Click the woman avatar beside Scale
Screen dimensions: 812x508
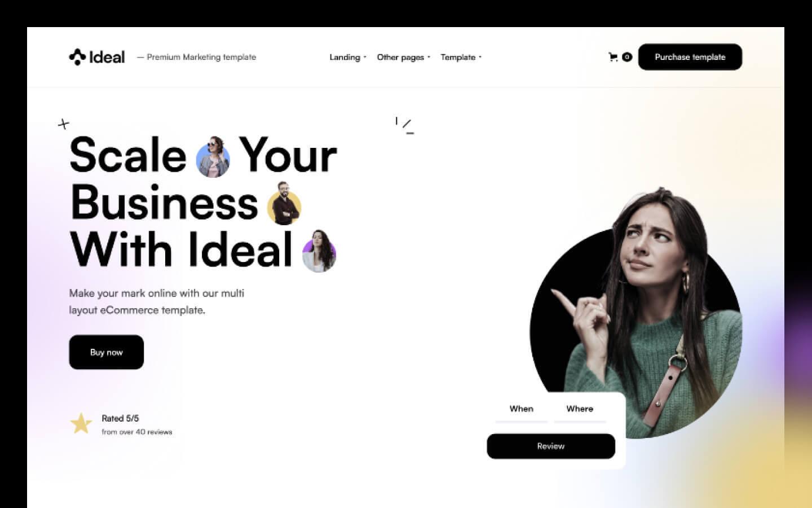click(x=213, y=157)
